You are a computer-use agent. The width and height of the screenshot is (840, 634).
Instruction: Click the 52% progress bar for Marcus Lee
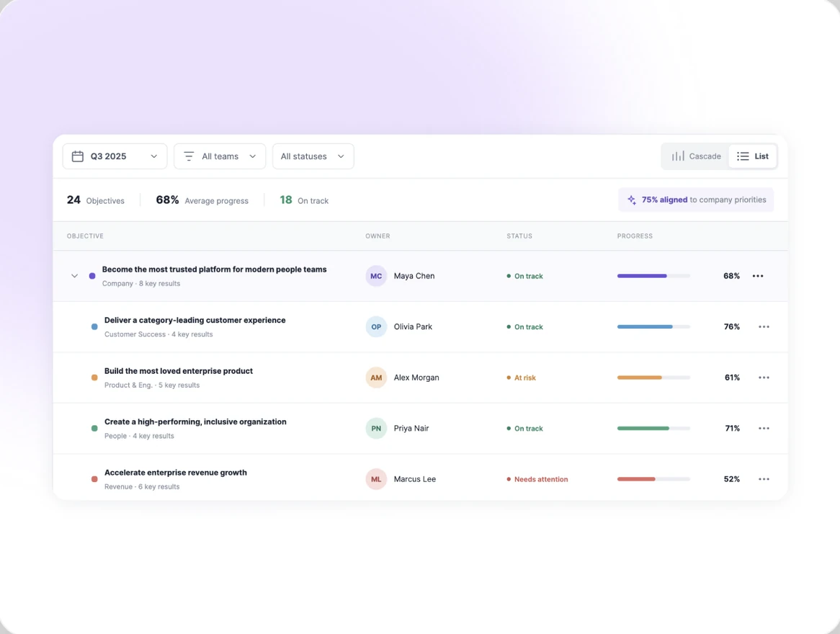(653, 479)
